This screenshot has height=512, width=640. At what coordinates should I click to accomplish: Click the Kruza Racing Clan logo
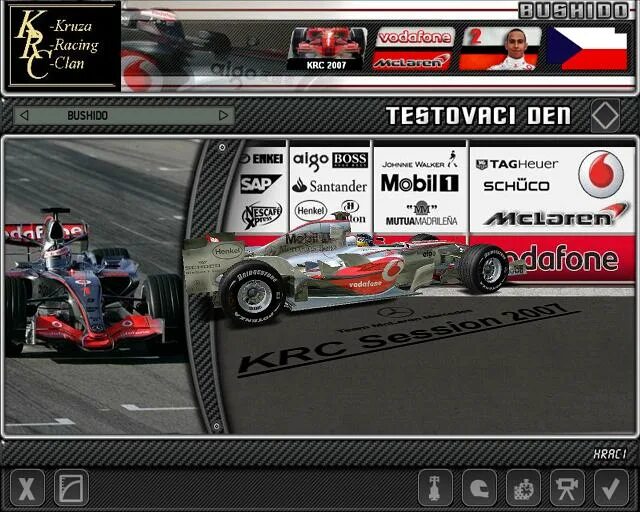(x=62, y=45)
